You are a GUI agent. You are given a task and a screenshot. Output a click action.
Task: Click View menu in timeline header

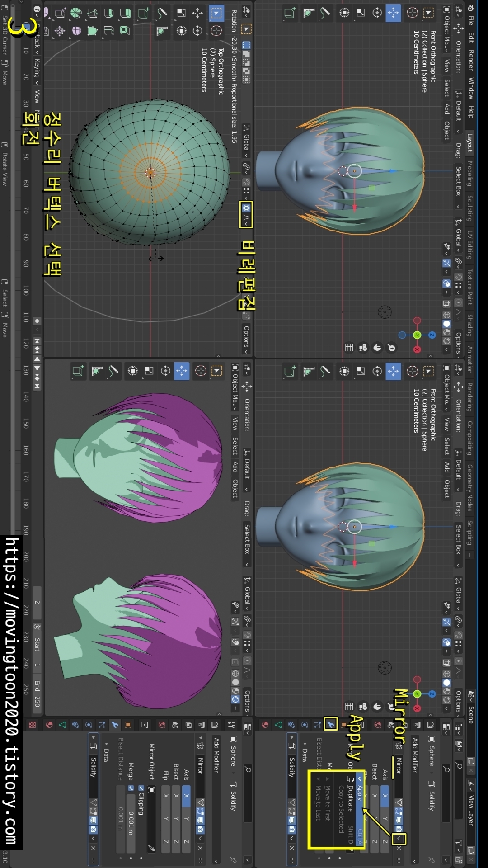point(37,96)
